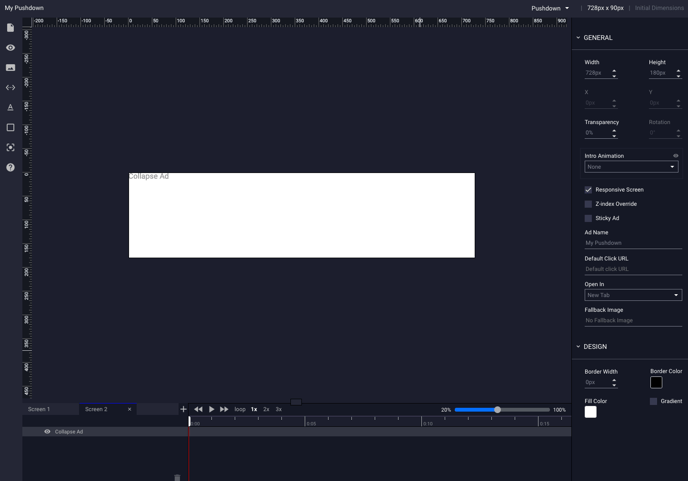
Task: Adjust Transparency stepper arrows
Action: [614, 133]
